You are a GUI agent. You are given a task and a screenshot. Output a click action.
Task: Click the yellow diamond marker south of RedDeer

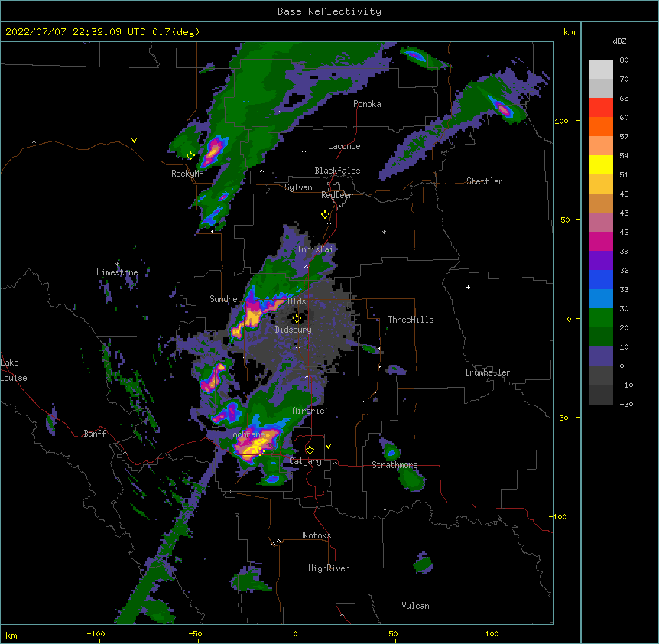(326, 215)
